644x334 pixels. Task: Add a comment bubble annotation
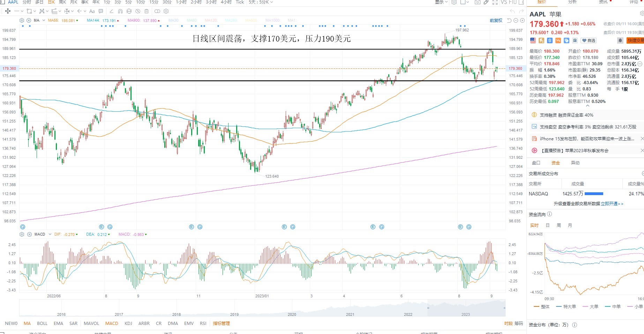[x=101, y=11]
